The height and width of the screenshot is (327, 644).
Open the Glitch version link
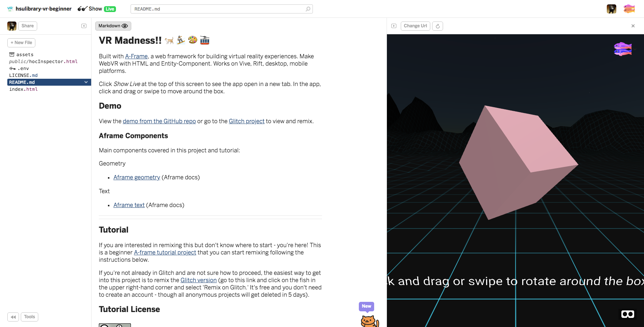[x=198, y=280]
